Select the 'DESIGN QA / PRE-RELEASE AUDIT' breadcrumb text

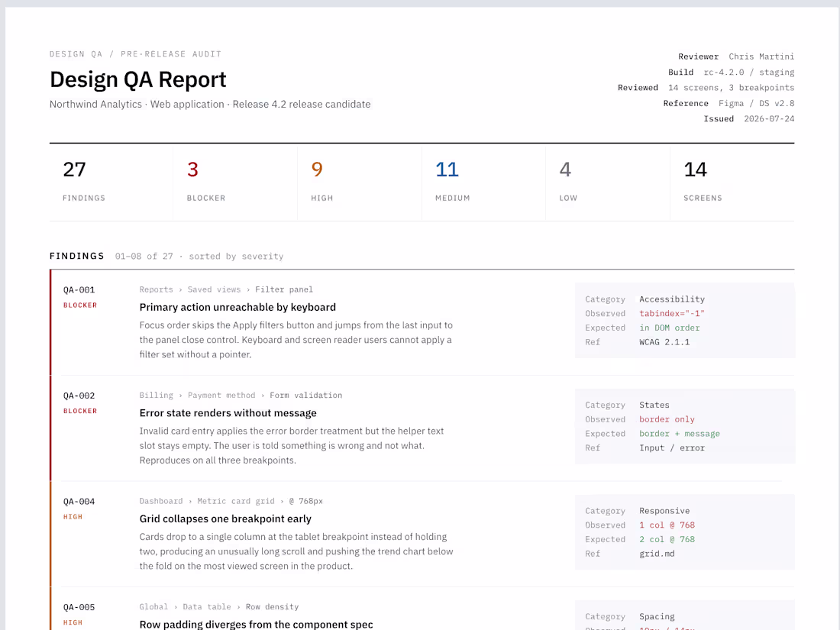135,54
